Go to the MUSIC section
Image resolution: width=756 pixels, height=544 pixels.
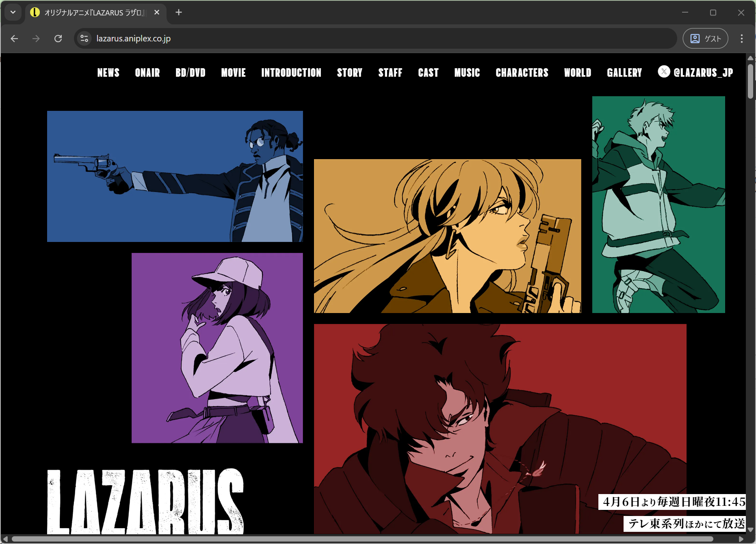(x=467, y=73)
